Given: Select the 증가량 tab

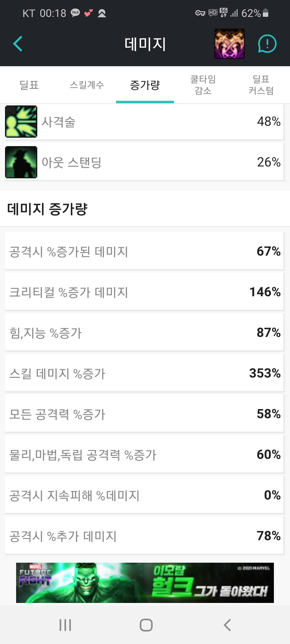Looking at the screenshot, I should coord(145,85).
